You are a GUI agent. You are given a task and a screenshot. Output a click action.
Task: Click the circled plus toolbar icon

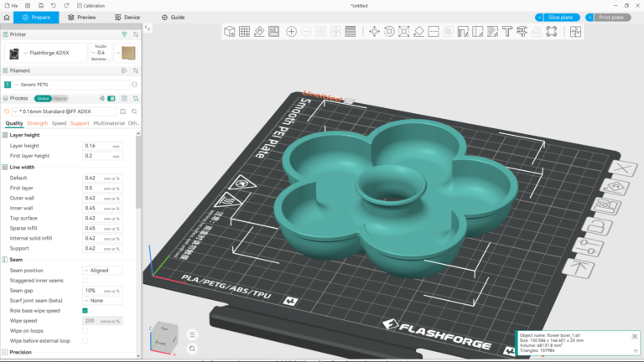pos(291,31)
